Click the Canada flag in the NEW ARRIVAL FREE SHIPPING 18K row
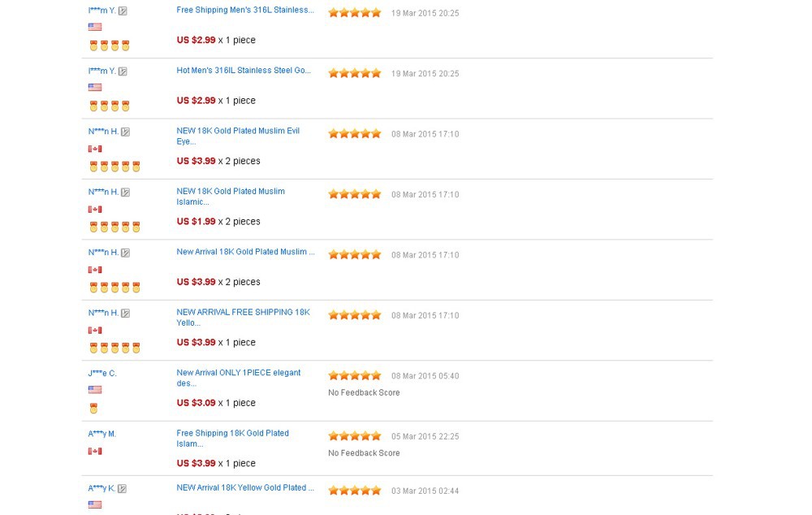This screenshot has height=515, width=812. pyautogui.click(x=95, y=330)
